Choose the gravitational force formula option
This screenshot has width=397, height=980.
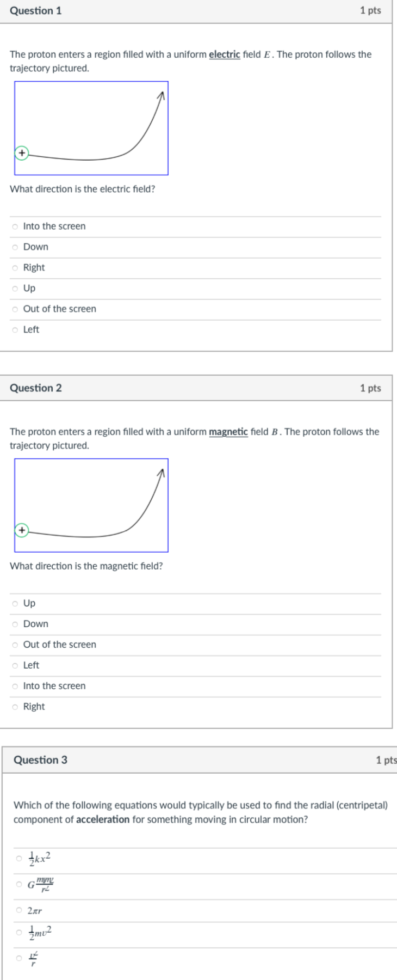pos(19,885)
